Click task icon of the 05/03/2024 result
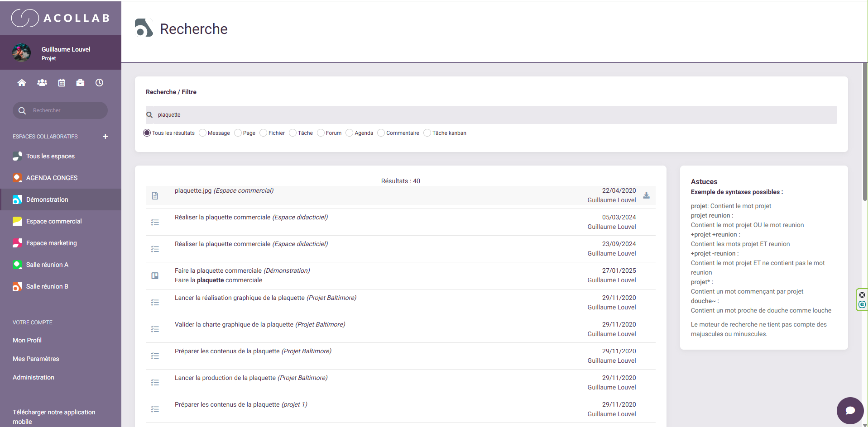The height and width of the screenshot is (427, 868). pos(155,222)
